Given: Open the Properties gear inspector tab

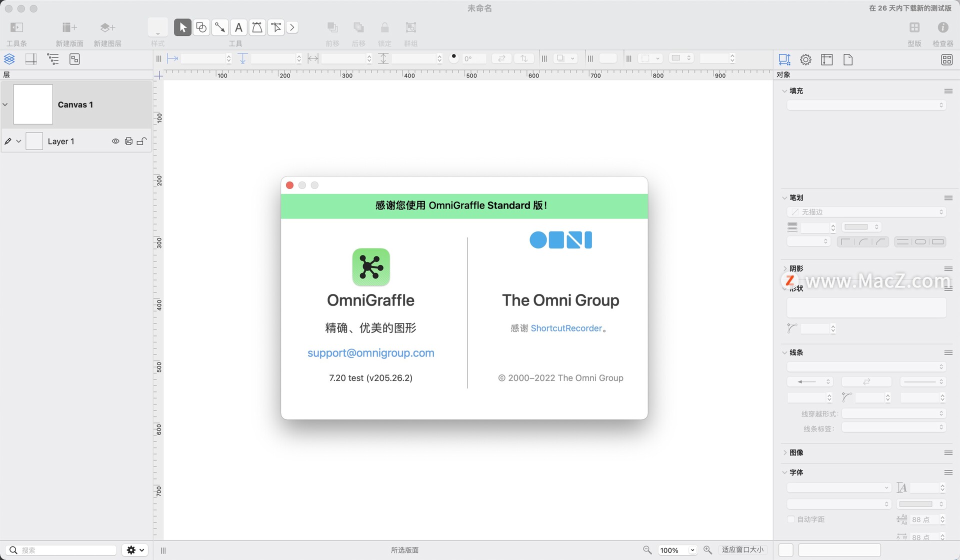Looking at the screenshot, I should [805, 59].
